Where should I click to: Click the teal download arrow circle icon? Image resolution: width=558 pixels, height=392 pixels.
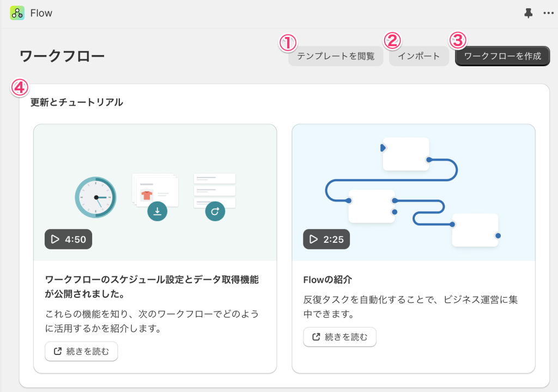[x=157, y=211]
